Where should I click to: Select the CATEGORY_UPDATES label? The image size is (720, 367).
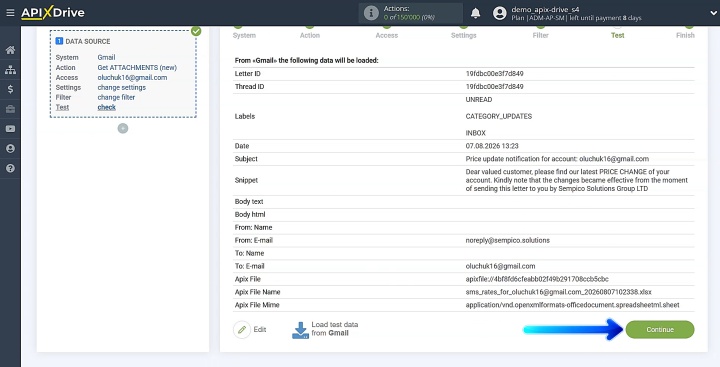click(499, 117)
